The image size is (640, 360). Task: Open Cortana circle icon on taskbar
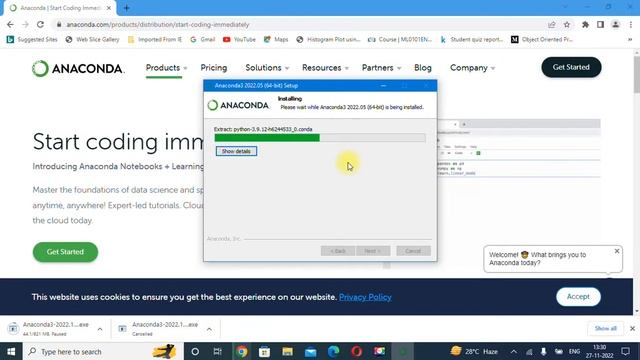pos(195,351)
